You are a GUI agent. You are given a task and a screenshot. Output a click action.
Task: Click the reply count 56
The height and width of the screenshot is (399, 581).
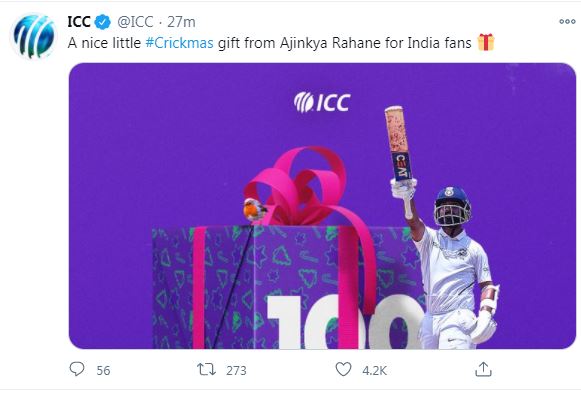pos(103,370)
